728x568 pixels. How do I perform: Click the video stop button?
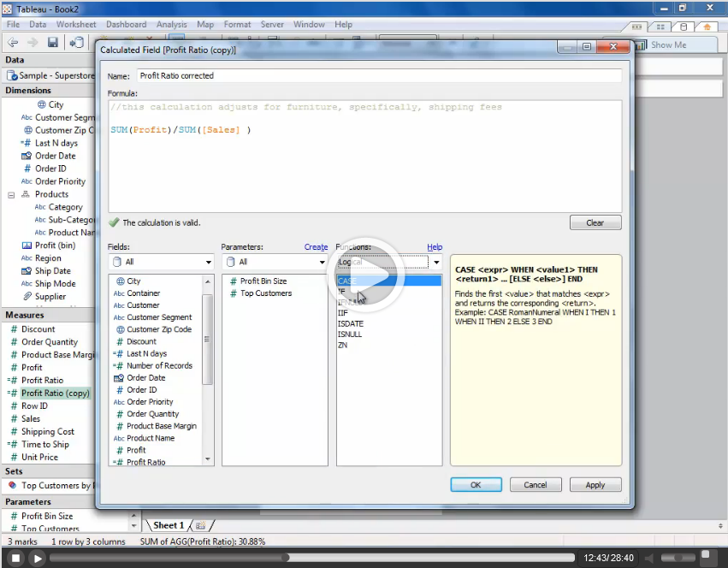(x=15, y=558)
